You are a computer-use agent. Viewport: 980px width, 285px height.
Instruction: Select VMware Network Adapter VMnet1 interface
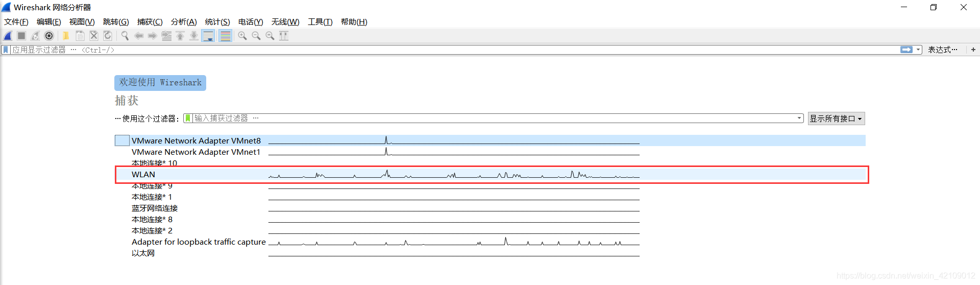click(490, 152)
